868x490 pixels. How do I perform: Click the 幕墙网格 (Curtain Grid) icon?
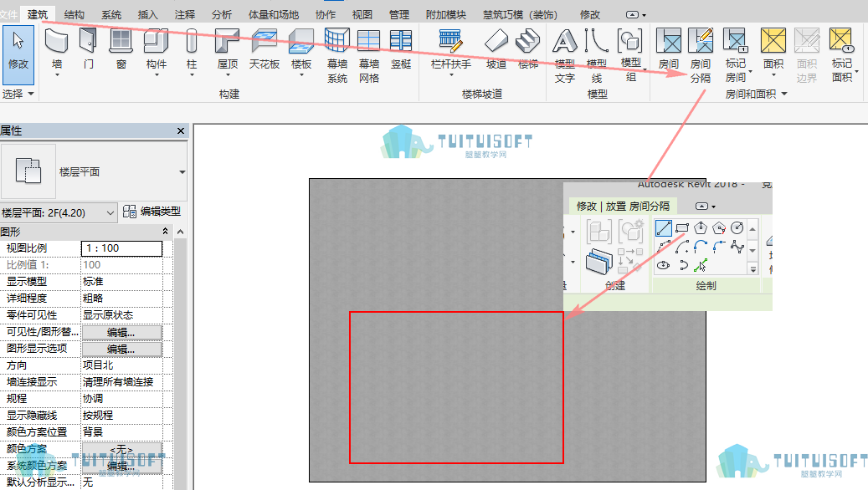click(x=368, y=42)
